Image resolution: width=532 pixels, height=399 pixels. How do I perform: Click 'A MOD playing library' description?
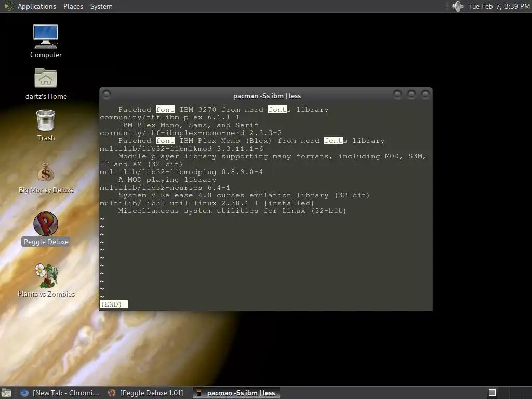coord(167,180)
